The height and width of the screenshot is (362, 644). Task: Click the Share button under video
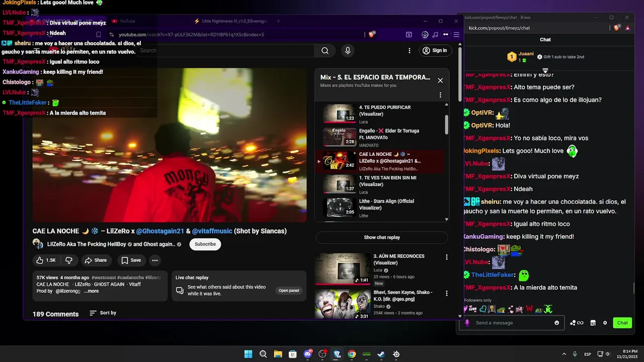96,260
